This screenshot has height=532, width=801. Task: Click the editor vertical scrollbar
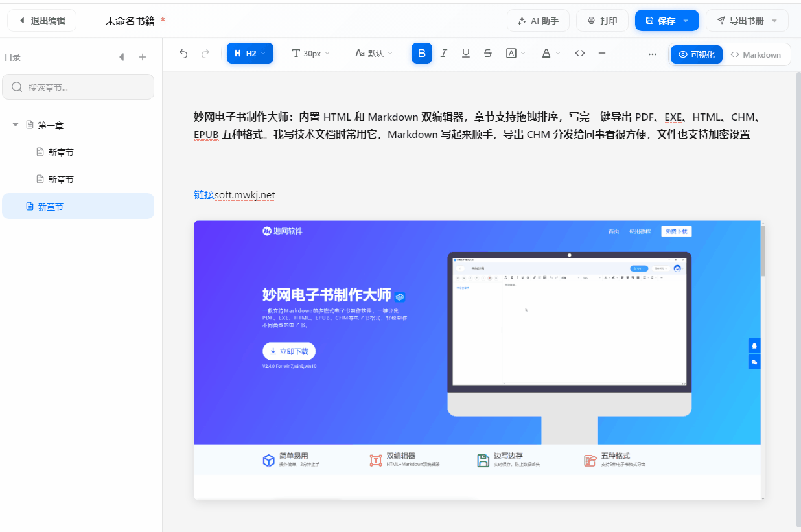(x=798, y=299)
